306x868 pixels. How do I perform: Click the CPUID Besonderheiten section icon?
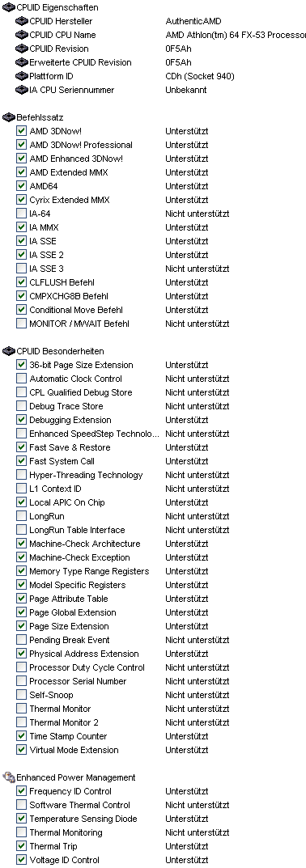tap(9, 352)
